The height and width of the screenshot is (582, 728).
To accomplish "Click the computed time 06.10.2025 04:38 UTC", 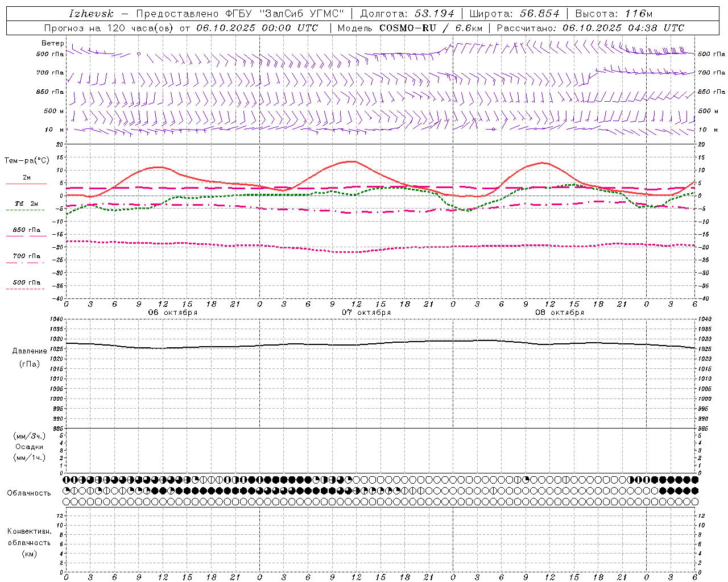I will 623,28.
